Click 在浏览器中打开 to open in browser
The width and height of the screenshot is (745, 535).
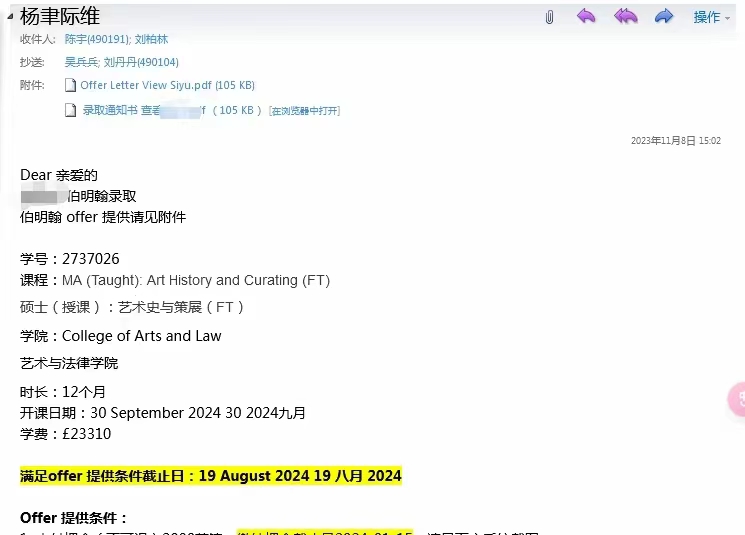coord(305,111)
